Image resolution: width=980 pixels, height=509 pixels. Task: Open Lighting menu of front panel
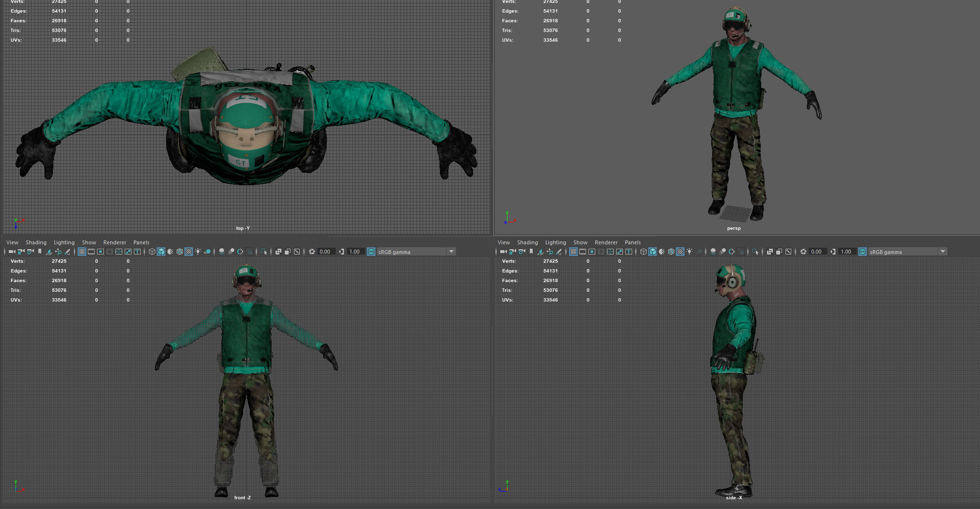click(x=64, y=242)
